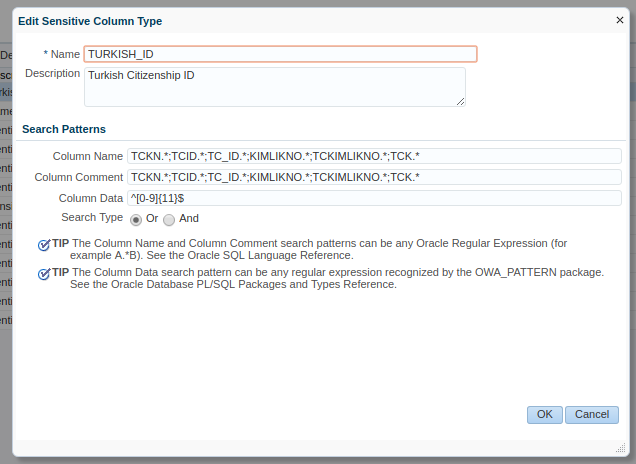Viewport: 636px width, 464px height.
Task: Select the Or search type radio button
Action: [x=135, y=220]
